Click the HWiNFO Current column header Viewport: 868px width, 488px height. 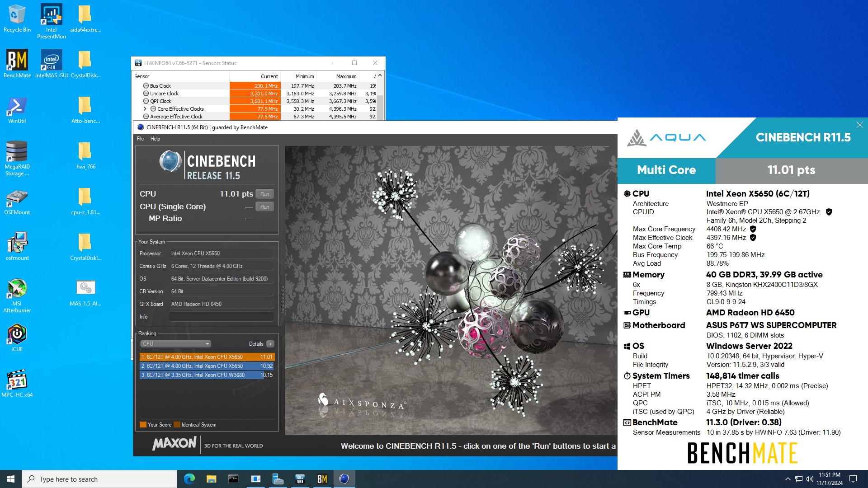coord(255,76)
